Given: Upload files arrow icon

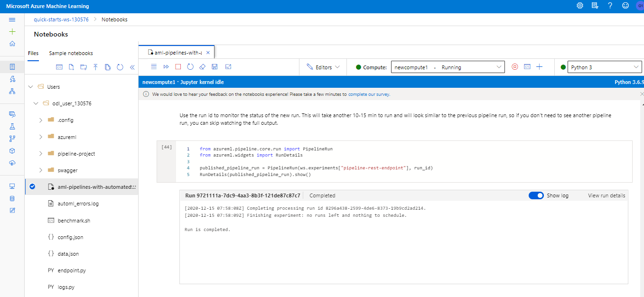Looking at the screenshot, I should (95, 67).
